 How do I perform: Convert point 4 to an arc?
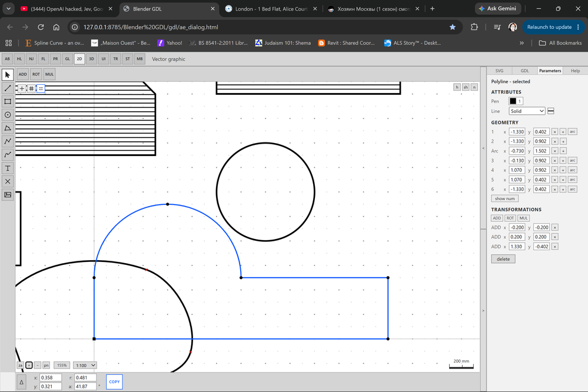pyautogui.click(x=572, y=170)
